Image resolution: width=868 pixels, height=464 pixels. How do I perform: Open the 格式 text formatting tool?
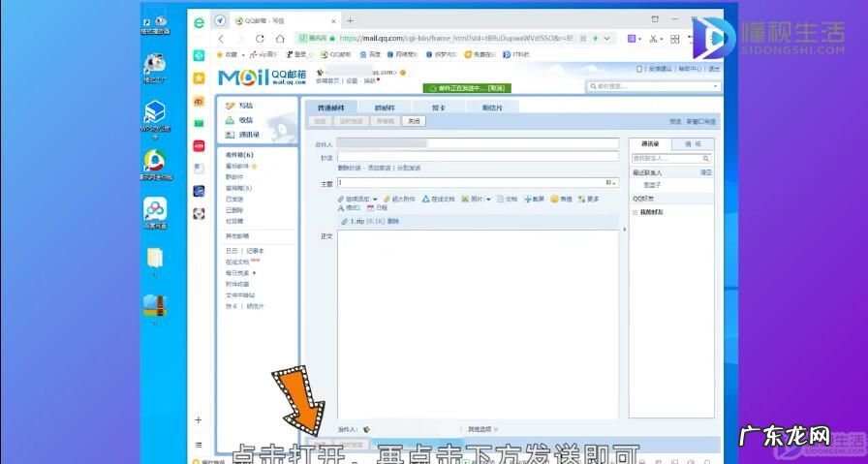(x=349, y=207)
